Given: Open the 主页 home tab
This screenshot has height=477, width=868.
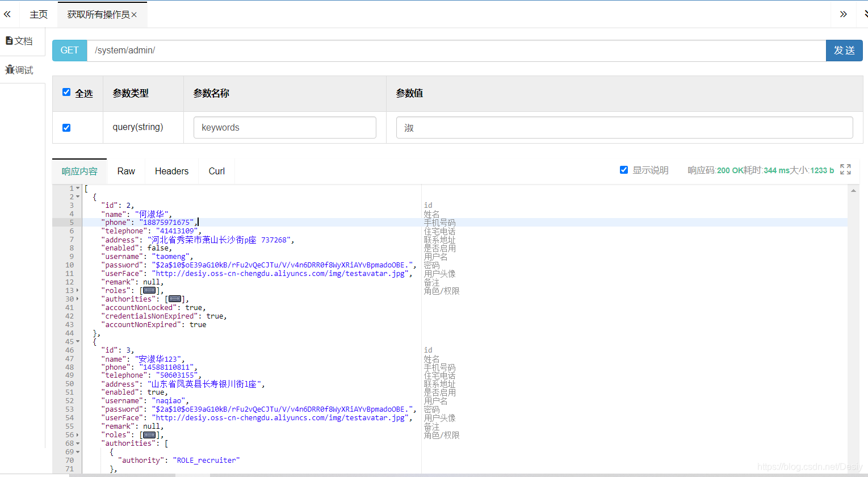Looking at the screenshot, I should 39,14.
